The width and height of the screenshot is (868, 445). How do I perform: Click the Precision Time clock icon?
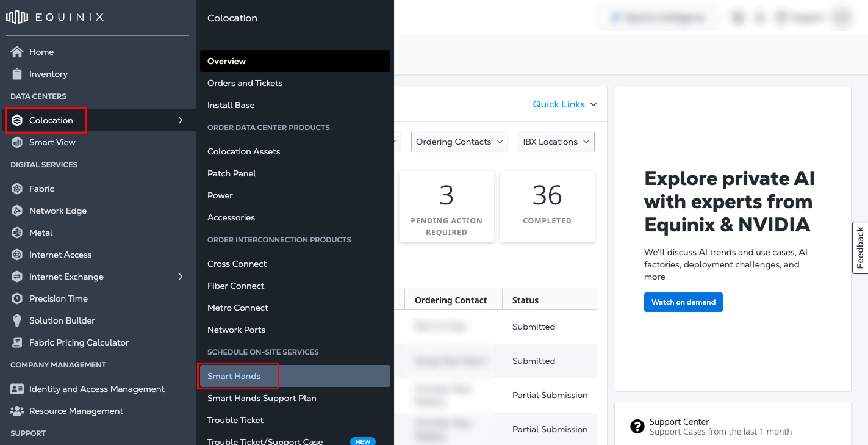(17, 298)
